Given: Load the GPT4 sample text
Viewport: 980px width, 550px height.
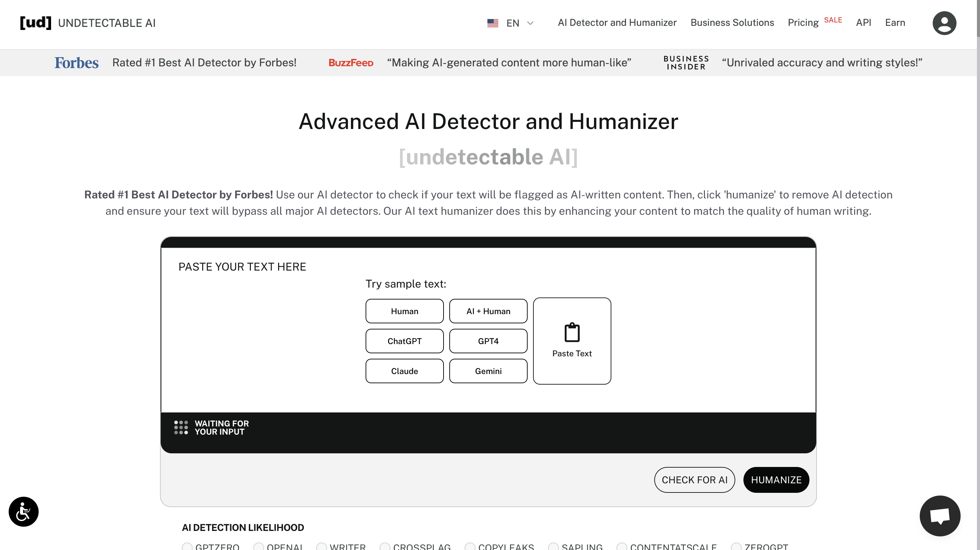Looking at the screenshot, I should click(488, 341).
